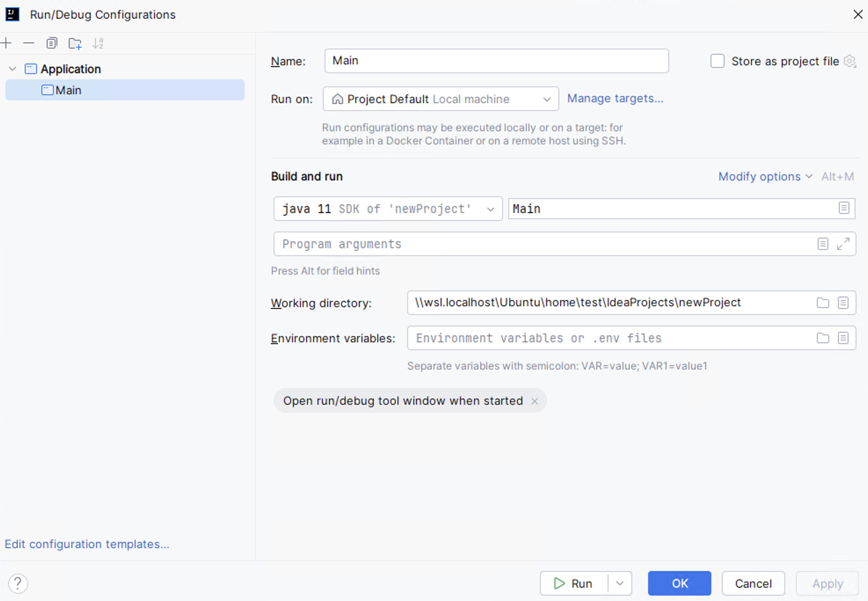The width and height of the screenshot is (868, 601).
Task: Click inside the Name field
Action: click(x=496, y=61)
